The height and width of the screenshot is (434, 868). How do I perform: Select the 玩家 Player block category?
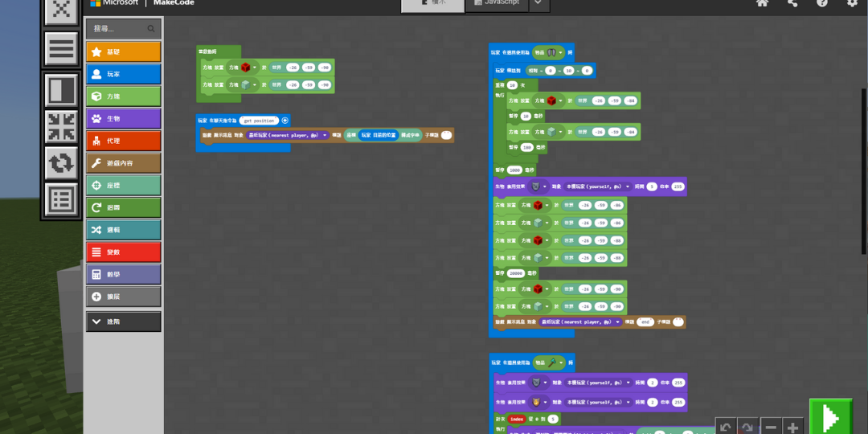124,74
